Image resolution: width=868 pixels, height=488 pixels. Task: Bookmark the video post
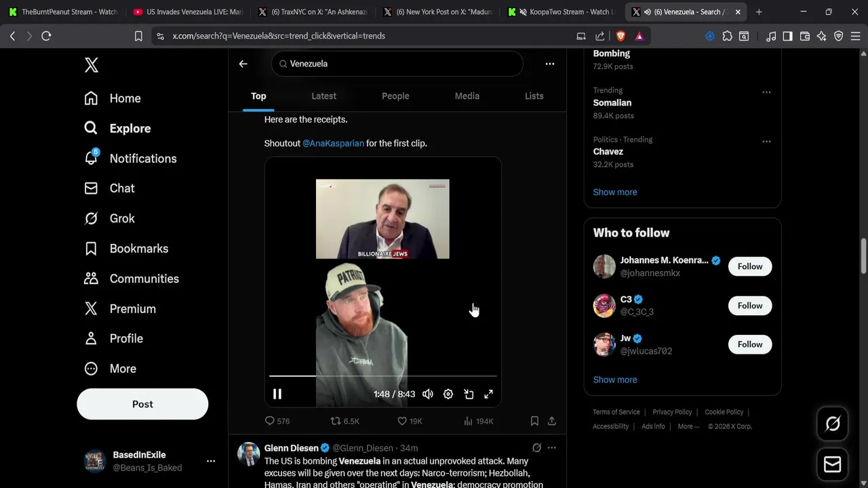pos(534,421)
